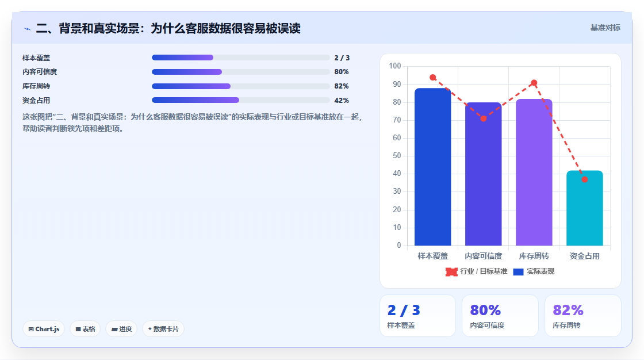The width and height of the screenshot is (644, 360).
Task: Click the red benchmark point on 资金占用 bar
Action: tap(585, 179)
